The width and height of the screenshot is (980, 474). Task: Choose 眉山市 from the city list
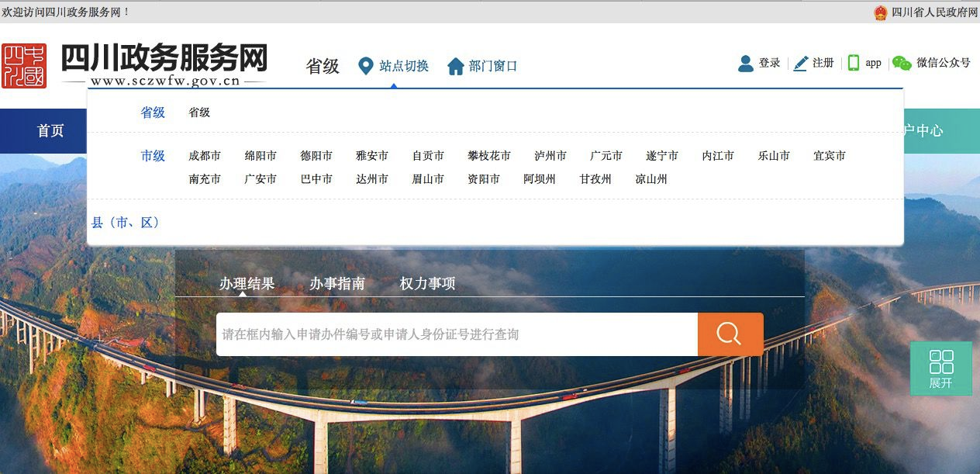click(428, 179)
